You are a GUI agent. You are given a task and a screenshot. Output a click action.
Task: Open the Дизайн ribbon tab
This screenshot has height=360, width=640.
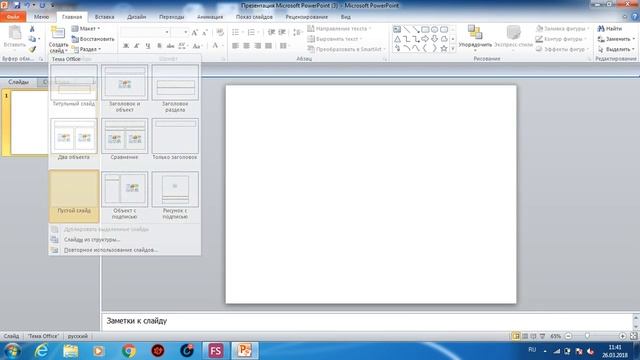(136, 17)
